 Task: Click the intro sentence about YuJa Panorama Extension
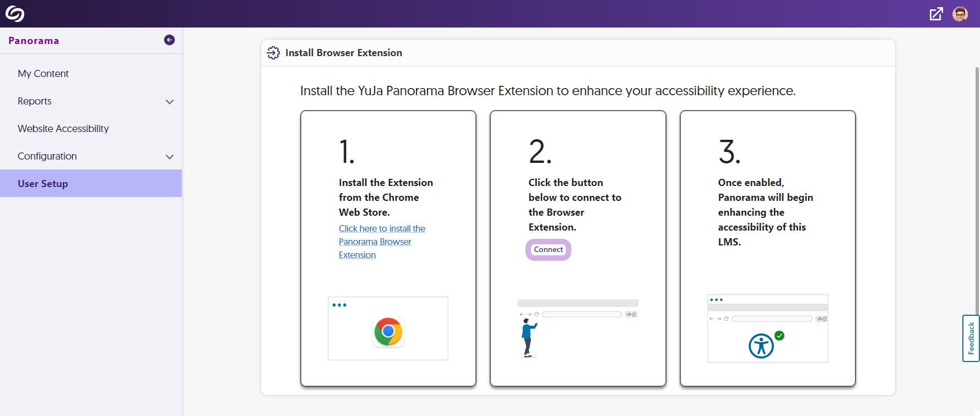pos(548,91)
